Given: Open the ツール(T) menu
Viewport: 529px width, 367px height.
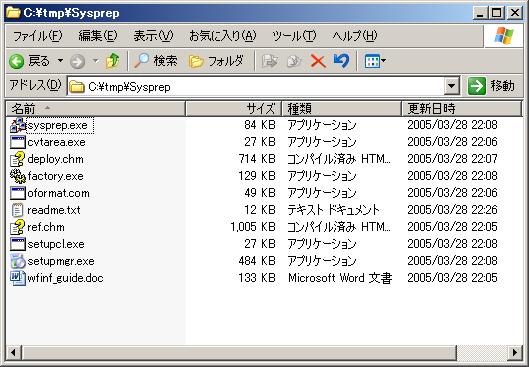Looking at the screenshot, I should [x=294, y=35].
